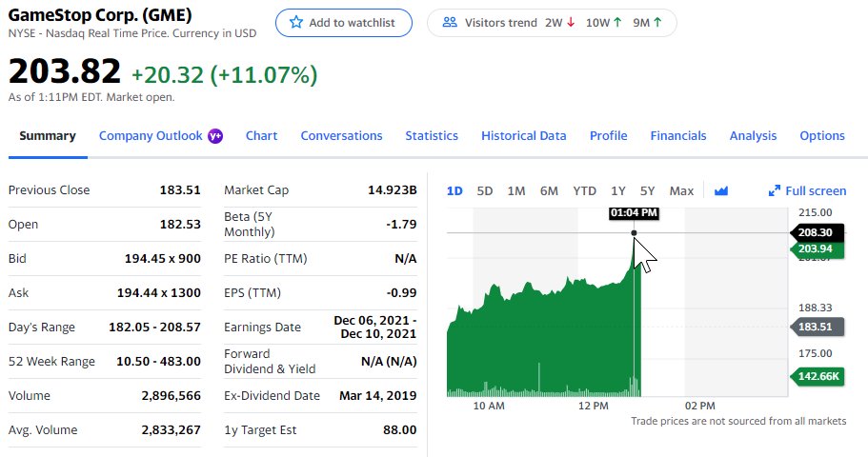Viewport: 868px width, 457px height.
Task: Select the 1D chart range
Action: coord(454,190)
